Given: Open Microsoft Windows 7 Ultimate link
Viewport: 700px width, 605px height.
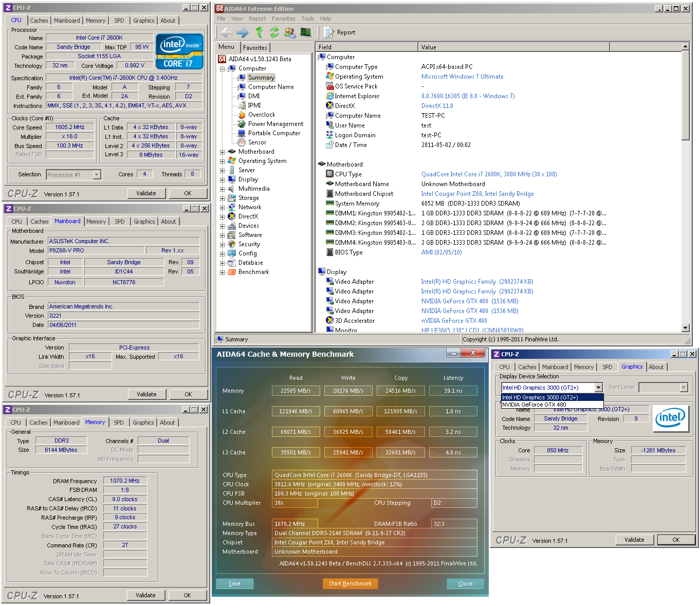Looking at the screenshot, I should (x=462, y=77).
